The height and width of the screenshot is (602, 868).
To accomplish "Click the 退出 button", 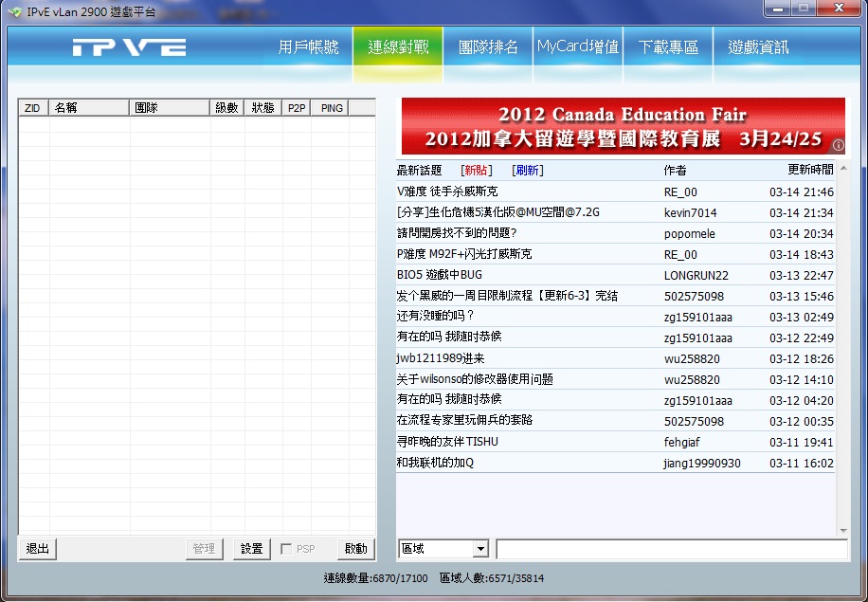I will click(x=38, y=549).
